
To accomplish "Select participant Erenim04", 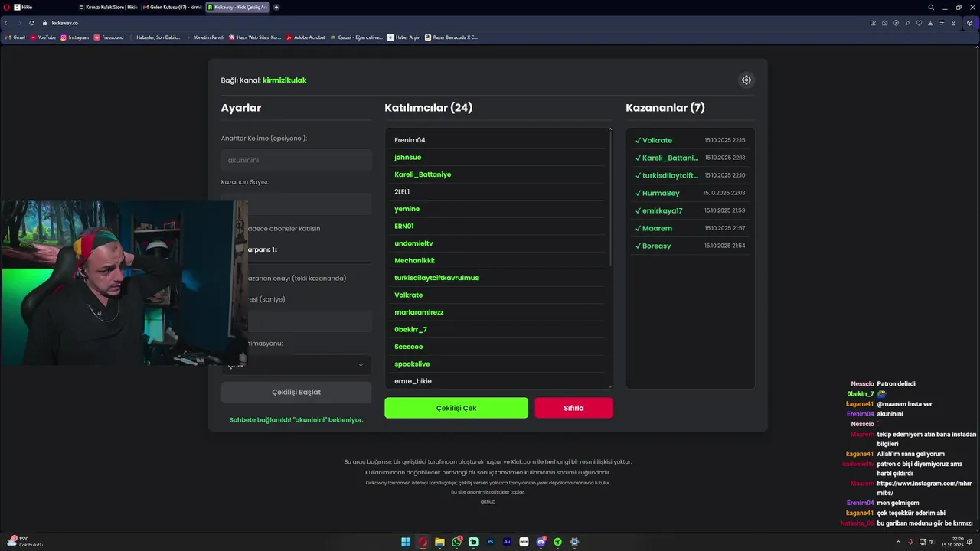I will [x=410, y=140].
